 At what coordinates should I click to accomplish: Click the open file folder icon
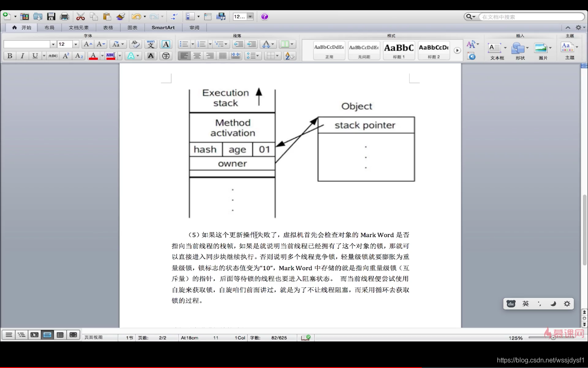pos(38,16)
